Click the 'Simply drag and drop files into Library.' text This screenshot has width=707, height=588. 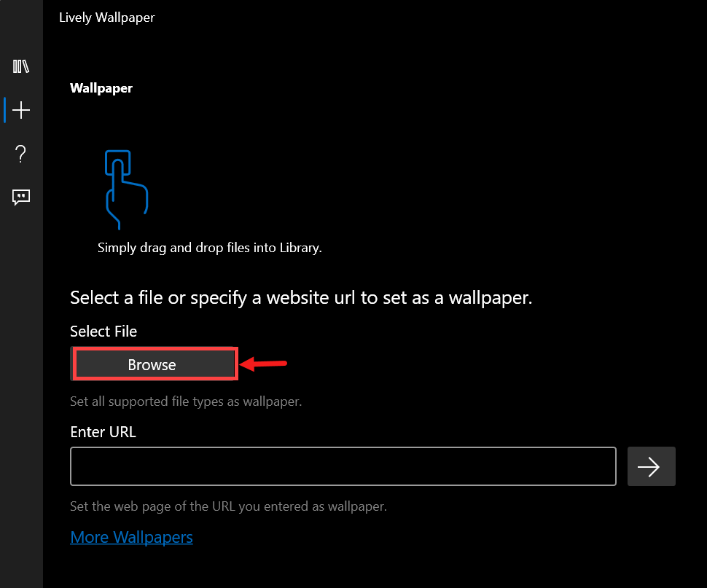pos(210,248)
